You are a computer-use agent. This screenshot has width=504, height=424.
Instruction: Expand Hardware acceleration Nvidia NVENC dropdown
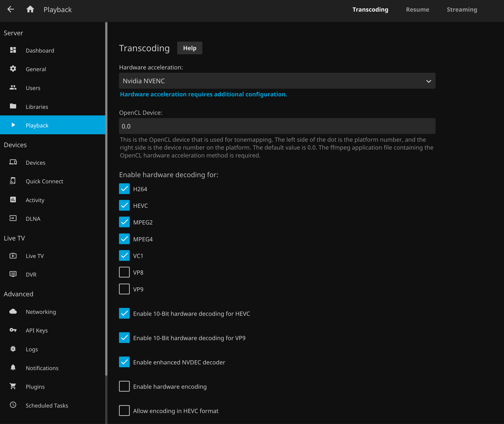[x=277, y=81]
